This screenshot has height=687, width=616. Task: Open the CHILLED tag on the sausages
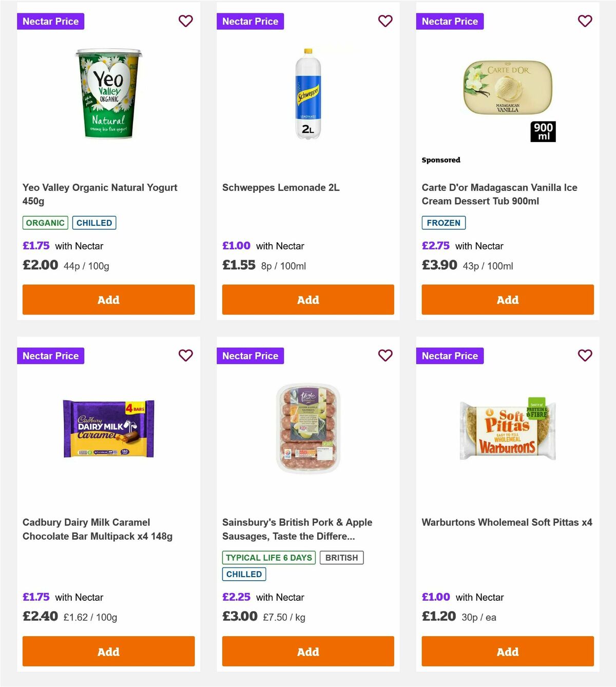(243, 574)
